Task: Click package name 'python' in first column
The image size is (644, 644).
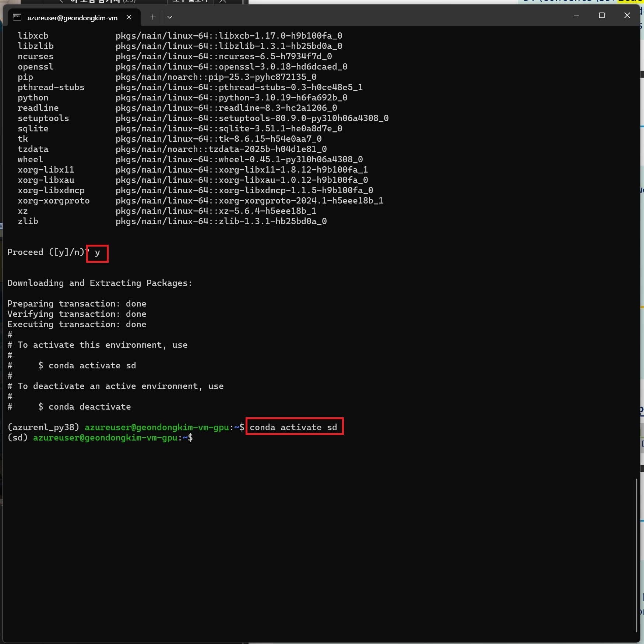Action: tap(33, 98)
